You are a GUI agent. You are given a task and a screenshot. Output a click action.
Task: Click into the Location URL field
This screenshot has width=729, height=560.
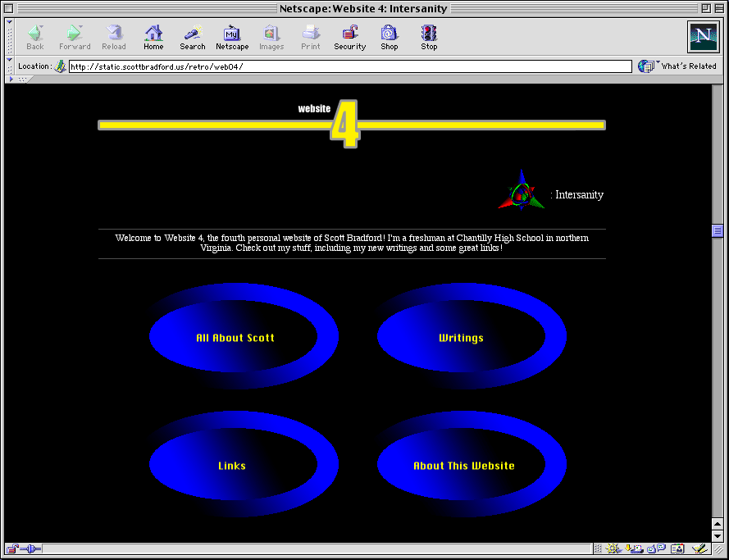click(x=349, y=66)
